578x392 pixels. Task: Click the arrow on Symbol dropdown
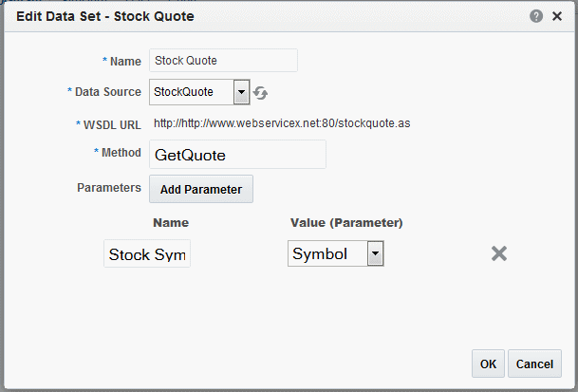click(376, 253)
